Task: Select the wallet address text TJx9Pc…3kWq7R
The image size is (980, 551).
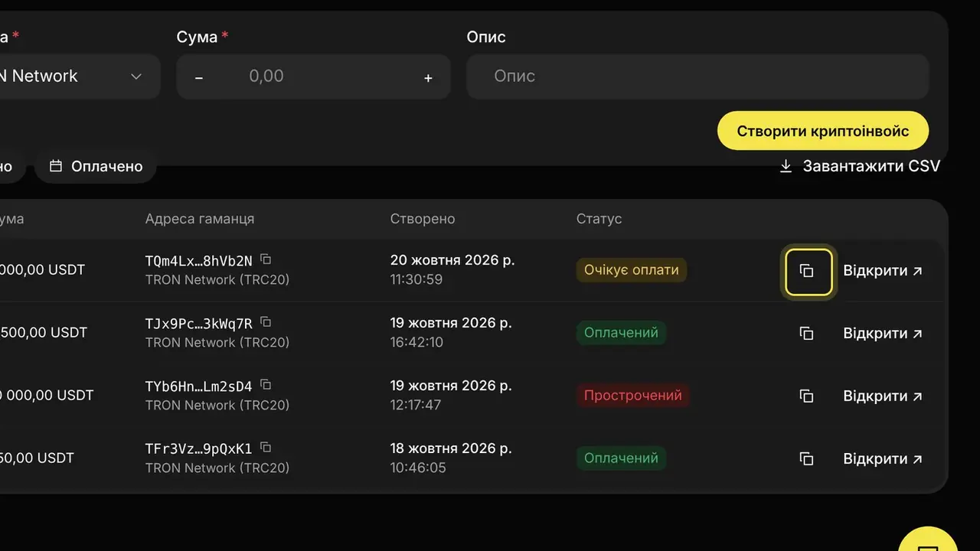Action: pos(198,324)
